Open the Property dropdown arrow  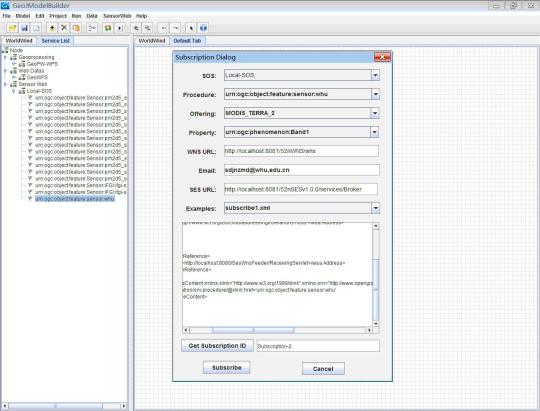(x=374, y=132)
